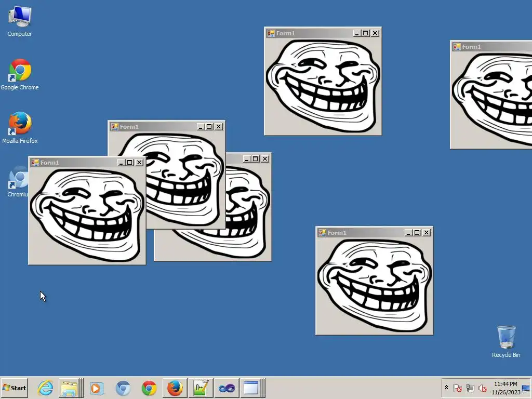Open the Action Center flag tray icon
This screenshot has height=399, width=532.
(457, 388)
